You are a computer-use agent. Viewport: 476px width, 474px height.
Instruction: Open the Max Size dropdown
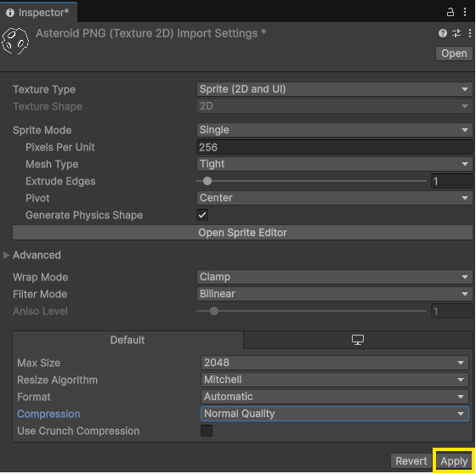coord(335,363)
